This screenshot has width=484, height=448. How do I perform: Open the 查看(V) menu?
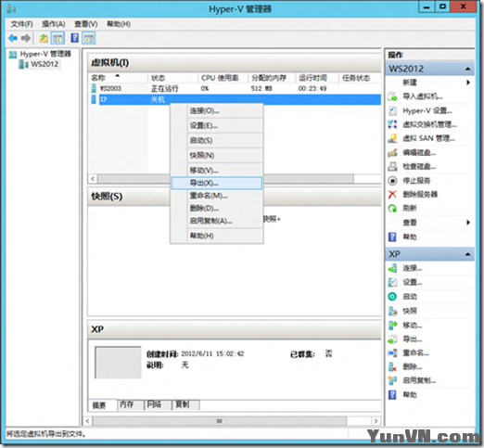86,24
